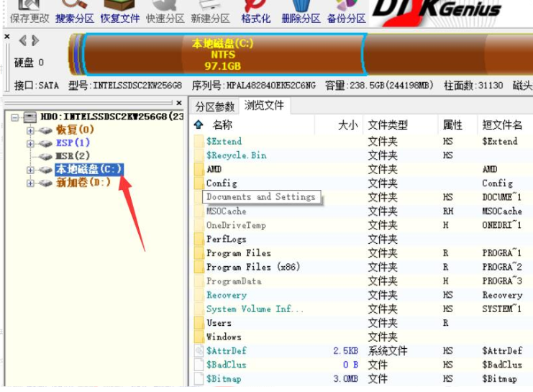Select 新加卷(D:) in the tree
This screenshot has height=392, width=533.
pyautogui.click(x=83, y=183)
